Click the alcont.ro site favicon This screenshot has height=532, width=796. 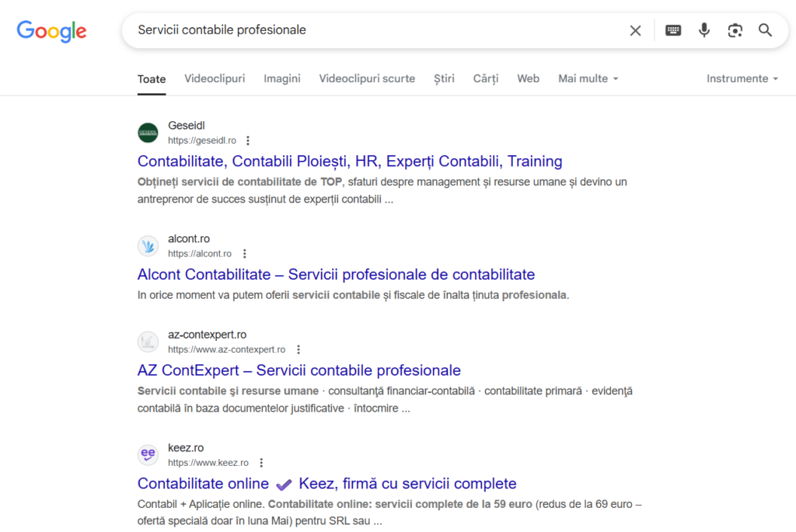click(148, 245)
